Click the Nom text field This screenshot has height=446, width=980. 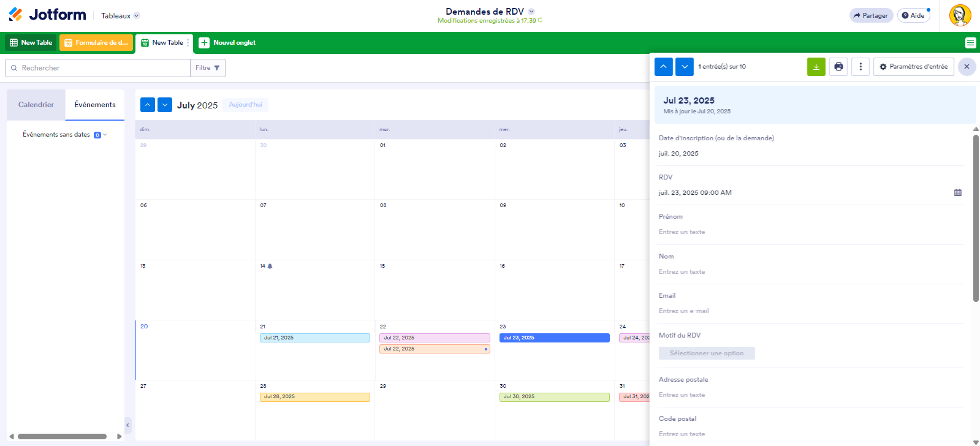(x=811, y=272)
